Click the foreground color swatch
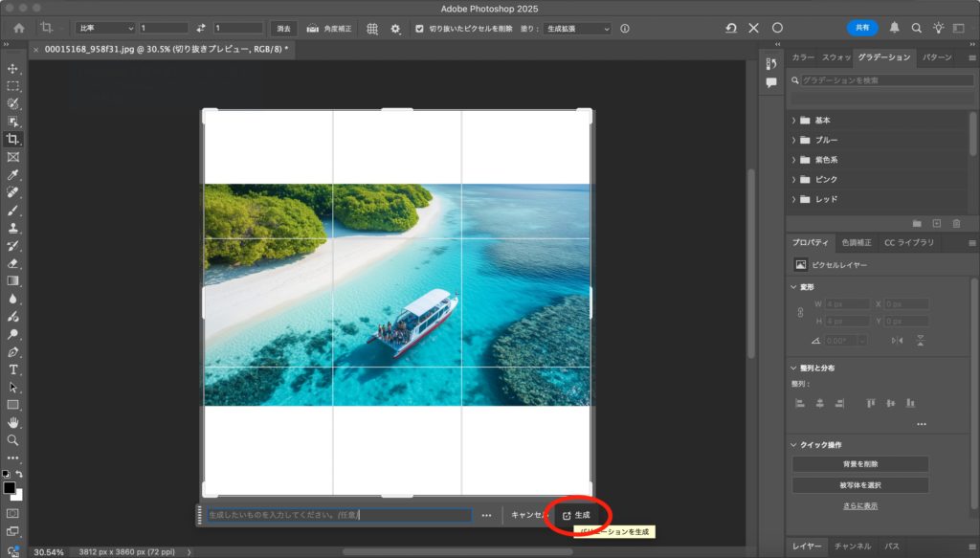Screen dimensions: 980x558 tap(10, 488)
